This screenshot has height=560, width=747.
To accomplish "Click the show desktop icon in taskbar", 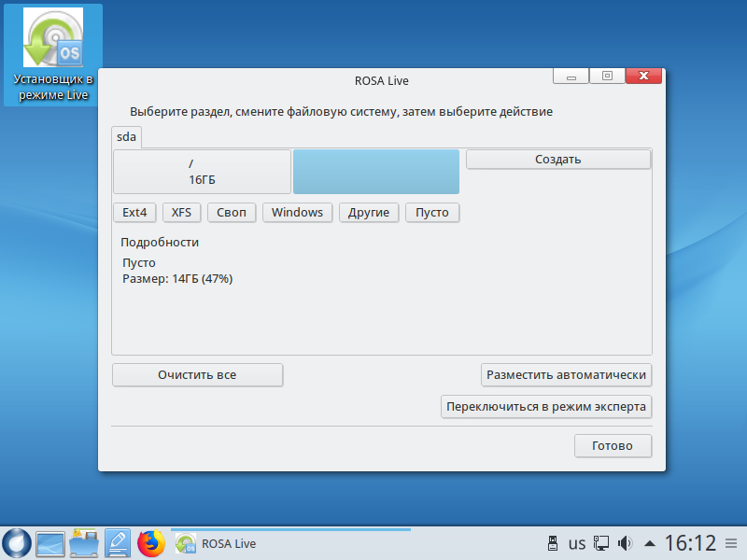I will point(50,543).
